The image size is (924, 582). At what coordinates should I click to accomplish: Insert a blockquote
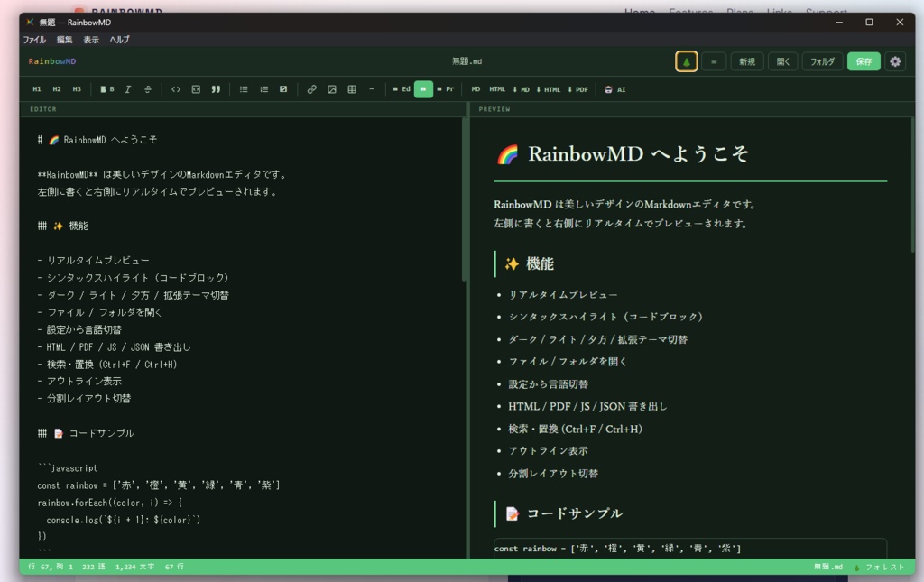pyautogui.click(x=216, y=88)
